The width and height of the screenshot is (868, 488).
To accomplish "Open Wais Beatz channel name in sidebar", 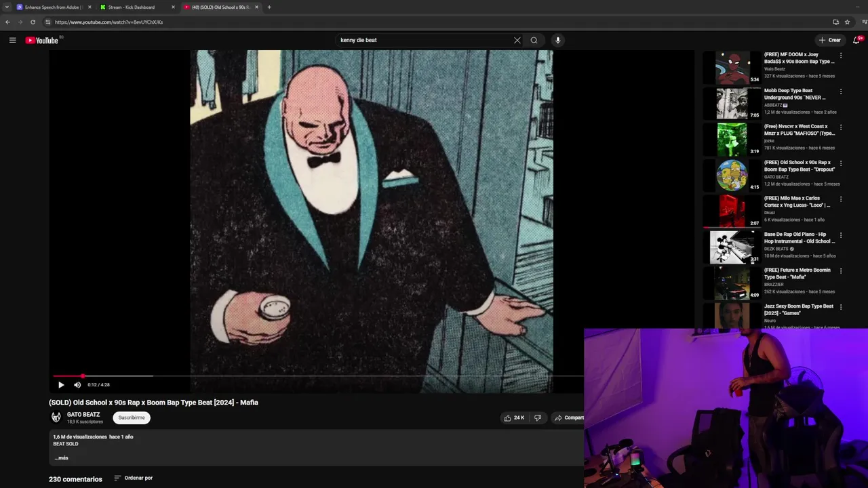I will (x=774, y=69).
